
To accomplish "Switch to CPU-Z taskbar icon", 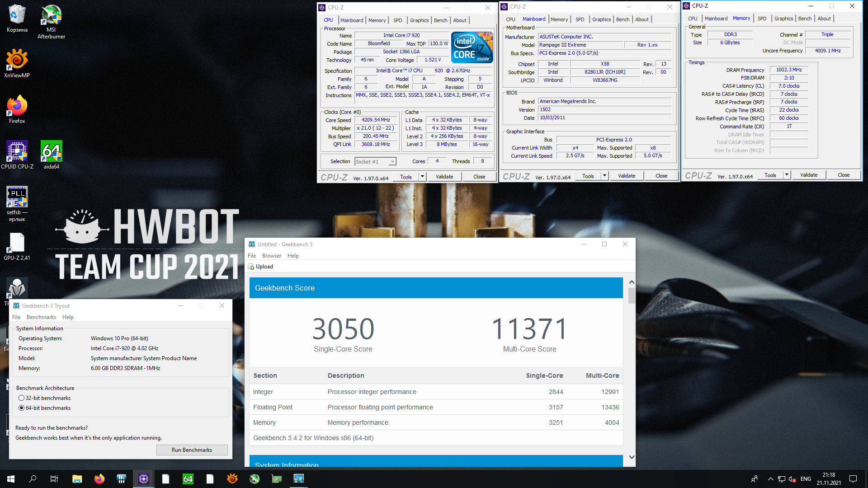I will pos(144,479).
